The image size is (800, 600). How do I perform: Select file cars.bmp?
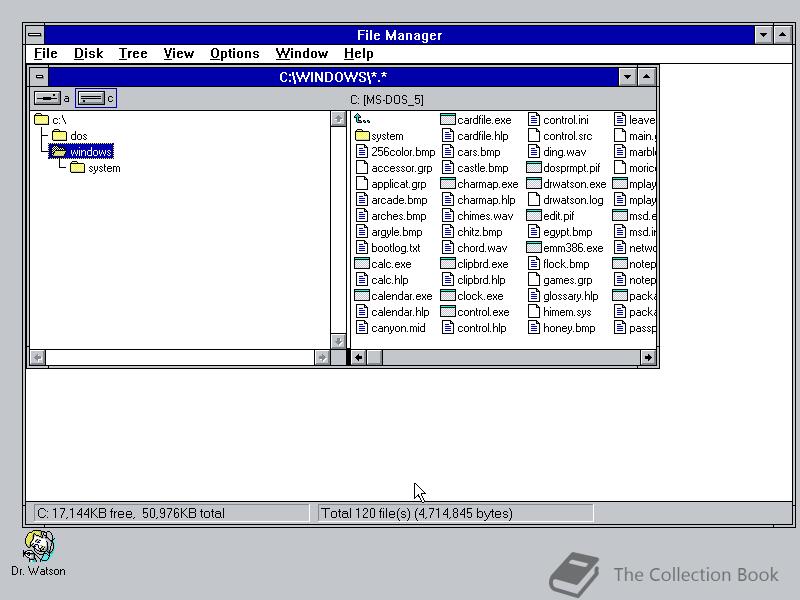click(471, 152)
